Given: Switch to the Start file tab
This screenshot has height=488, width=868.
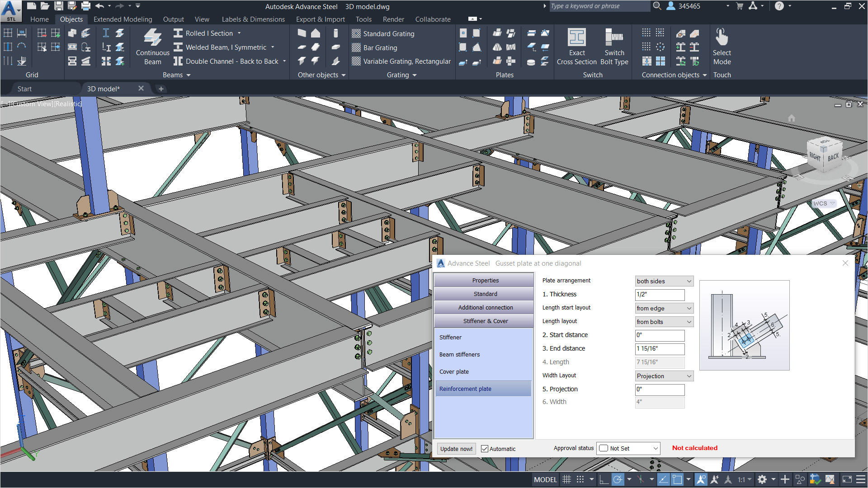Looking at the screenshot, I should (x=24, y=89).
